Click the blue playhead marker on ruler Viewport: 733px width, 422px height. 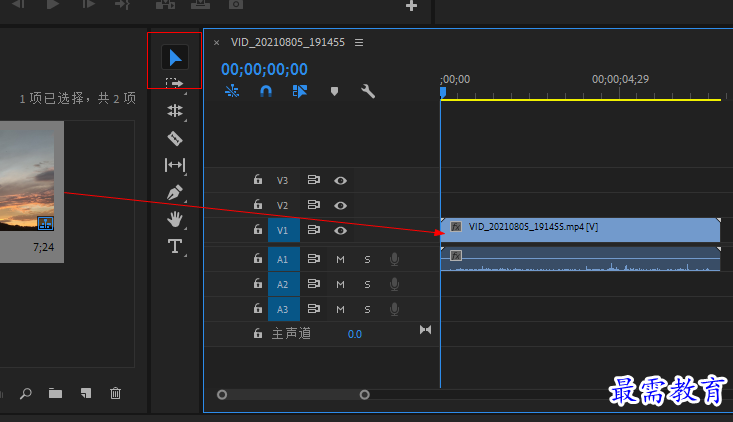coord(443,92)
